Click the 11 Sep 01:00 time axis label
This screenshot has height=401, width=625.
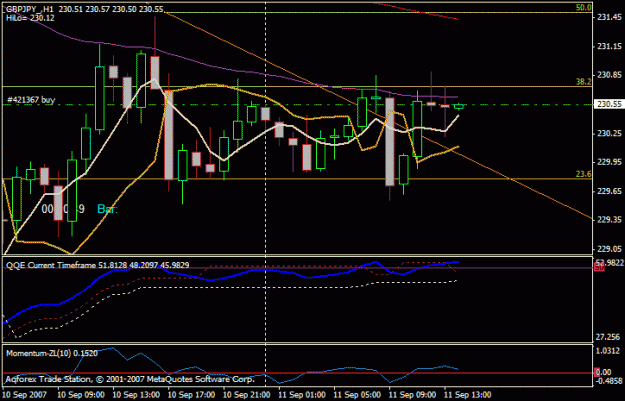coord(302,395)
